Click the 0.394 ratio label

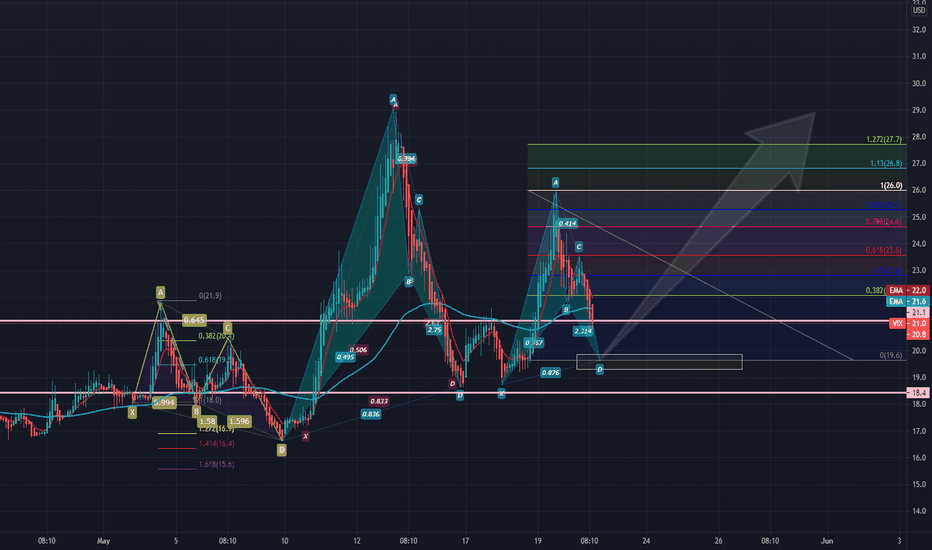407,159
